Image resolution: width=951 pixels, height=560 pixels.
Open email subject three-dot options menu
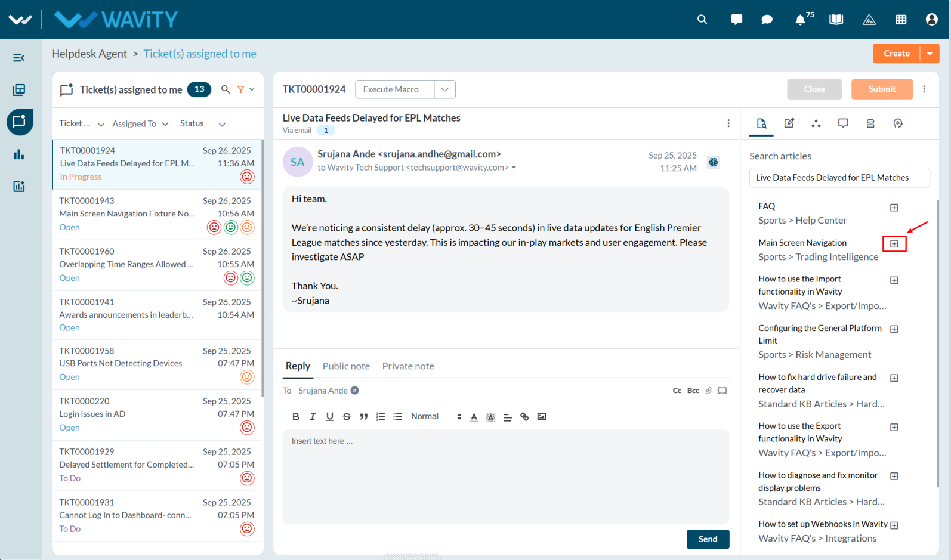[728, 123]
